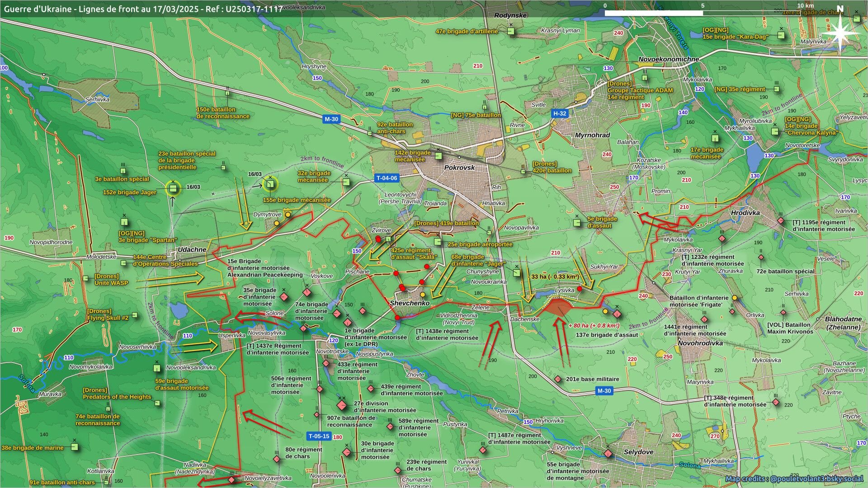868x488 pixels.
Task: Click the 201e base militaire diamond icon
Action: pos(558,379)
